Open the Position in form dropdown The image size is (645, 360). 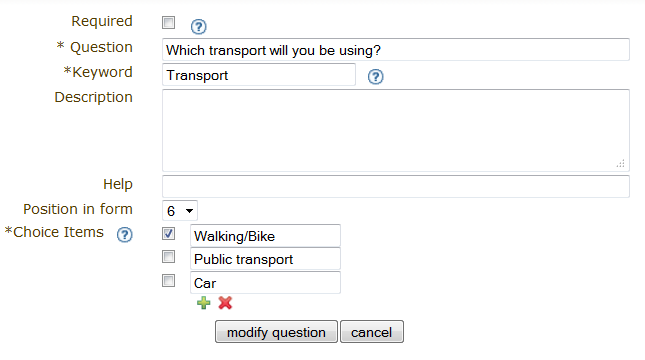(x=180, y=211)
